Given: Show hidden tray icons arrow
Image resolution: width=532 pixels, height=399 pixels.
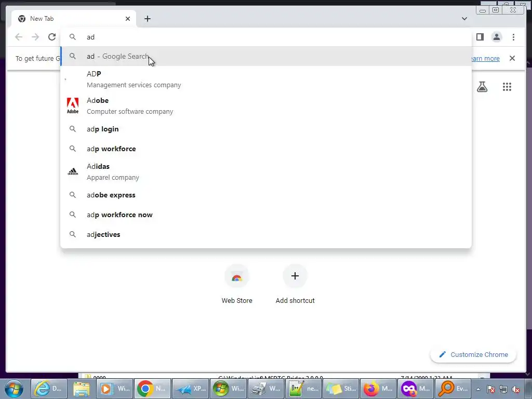Looking at the screenshot, I should [x=478, y=389].
